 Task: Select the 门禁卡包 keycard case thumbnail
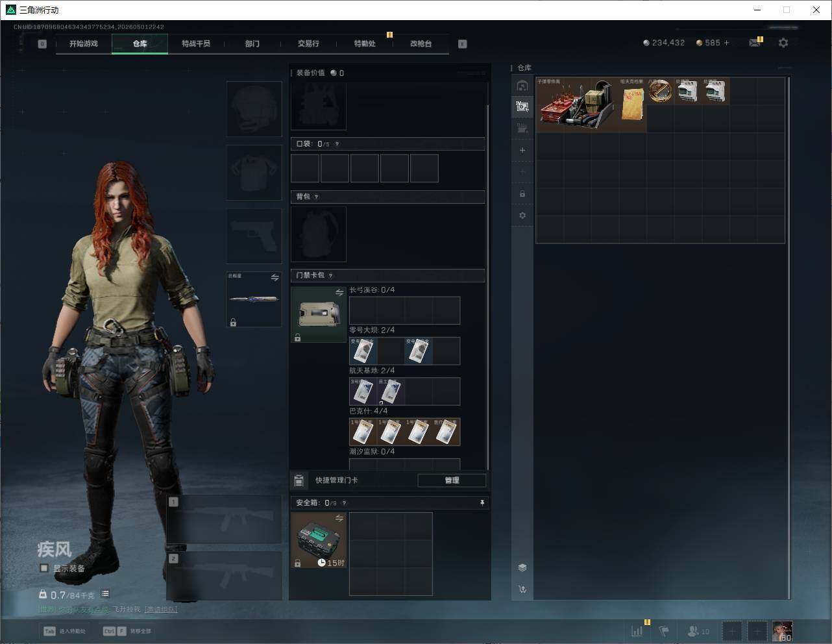(x=319, y=314)
